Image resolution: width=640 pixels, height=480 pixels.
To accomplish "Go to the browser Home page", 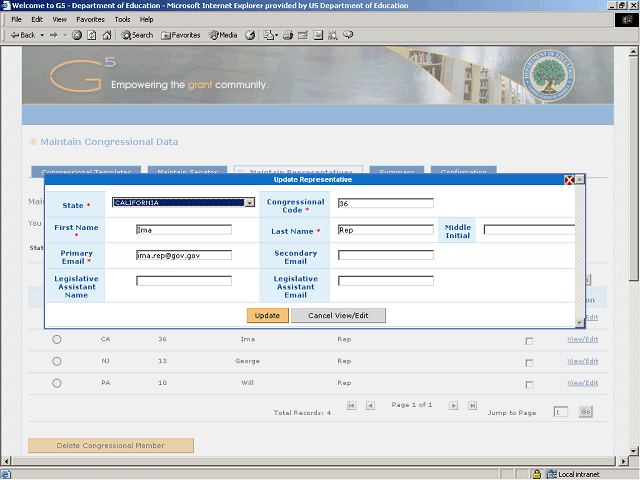I will [x=107, y=35].
